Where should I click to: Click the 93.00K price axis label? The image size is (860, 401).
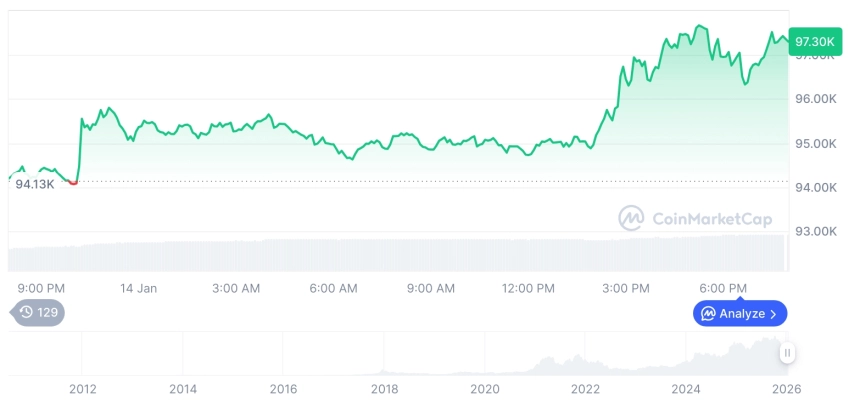tap(815, 231)
